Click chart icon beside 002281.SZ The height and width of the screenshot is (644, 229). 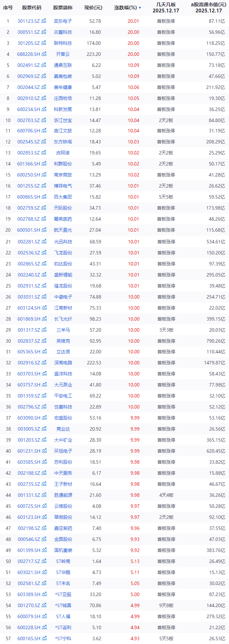pyautogui.click(x=44, y=242)
